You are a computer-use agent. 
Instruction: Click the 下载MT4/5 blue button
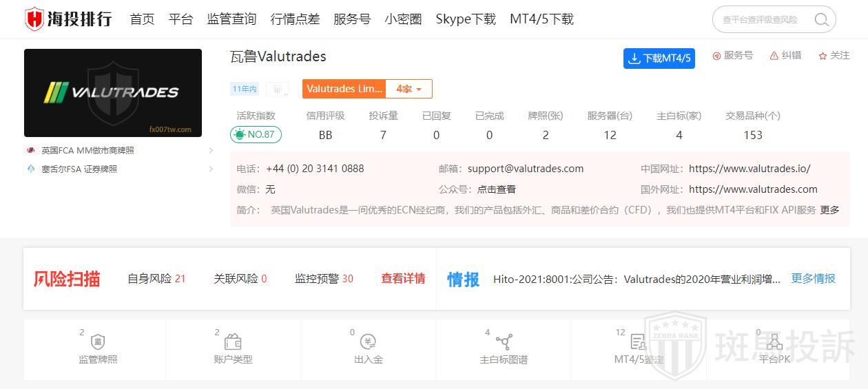coord(659,59)
